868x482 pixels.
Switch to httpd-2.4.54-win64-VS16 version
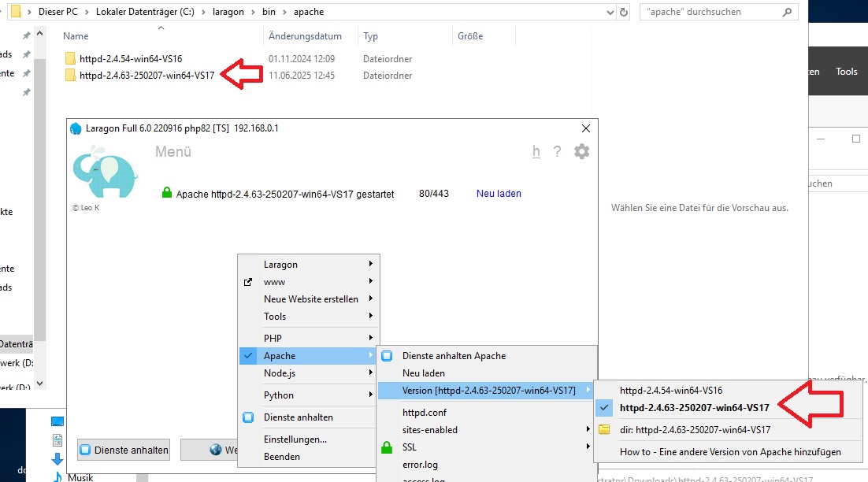coord(671,391)
